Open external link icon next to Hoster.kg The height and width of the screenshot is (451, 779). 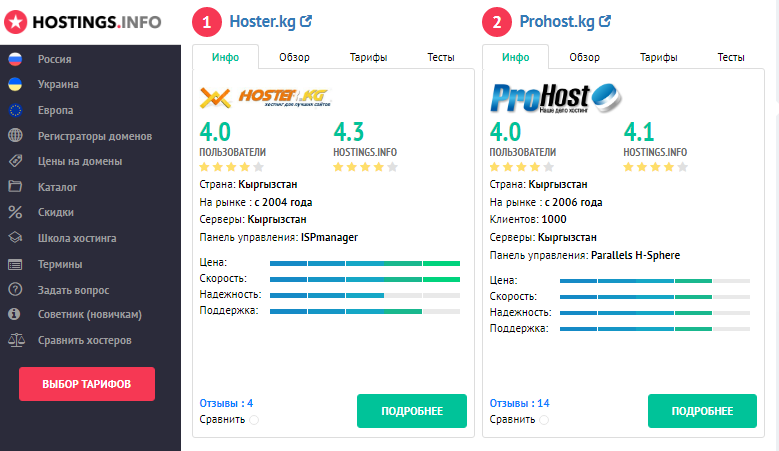click(x=306, y=21)
